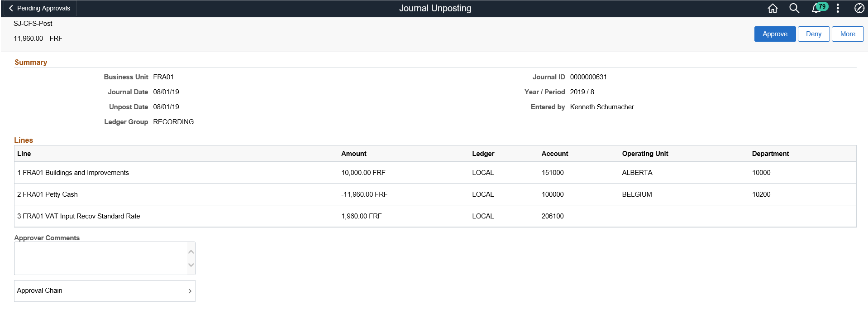Click the amount 1,960.00 FRF
Screen dimensions: 868x315
point(362,216)
